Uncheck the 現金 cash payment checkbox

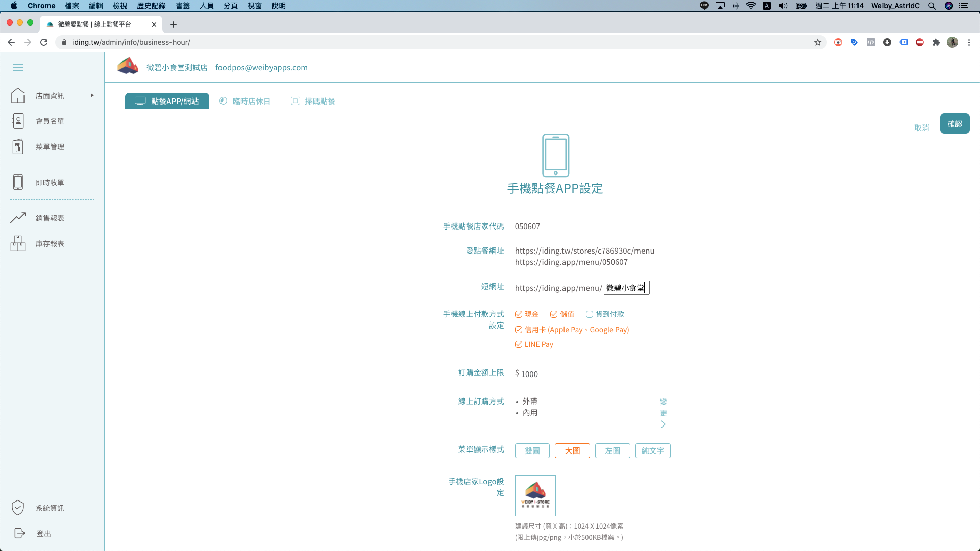(519, 314)
